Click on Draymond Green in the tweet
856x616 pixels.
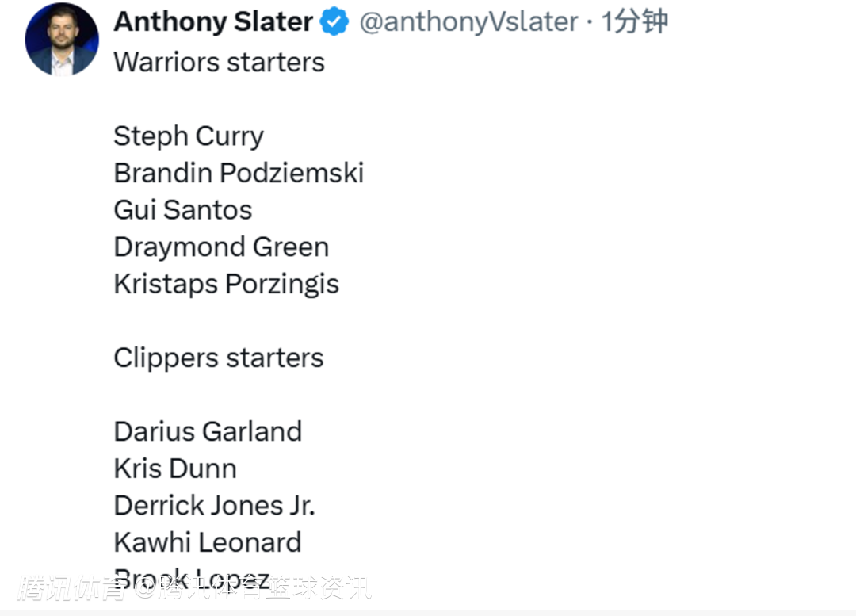tap(220, 247)
